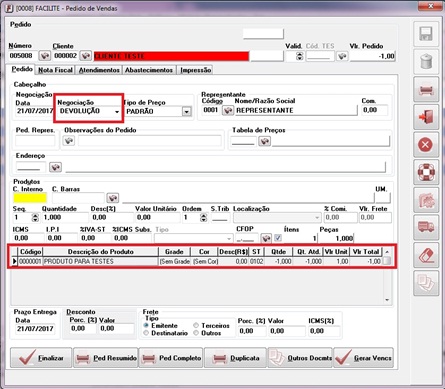Screen dimensions: 445x389
Task: Click Frete ICMS(%) field
Action: [324, 331]
